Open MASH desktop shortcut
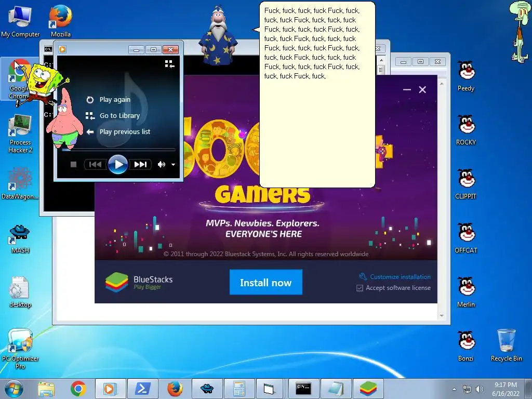 pos(20,239)
